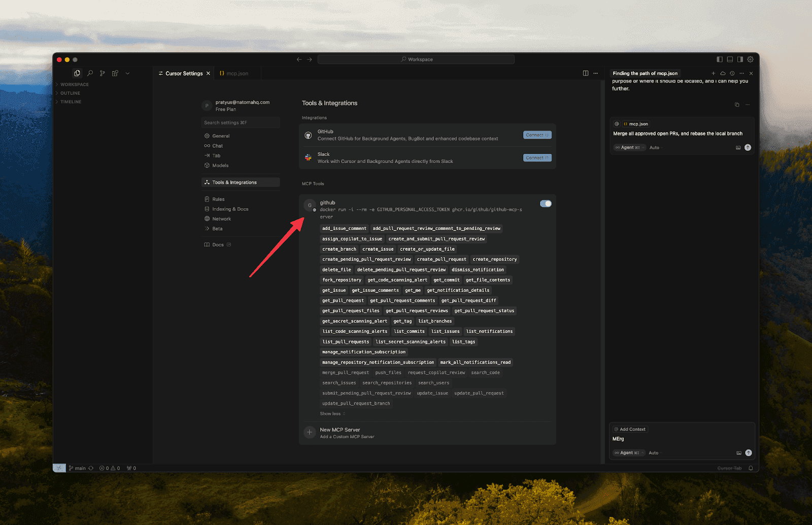Add a New MCP Server

pyautogui.click(x=427, y=433)
